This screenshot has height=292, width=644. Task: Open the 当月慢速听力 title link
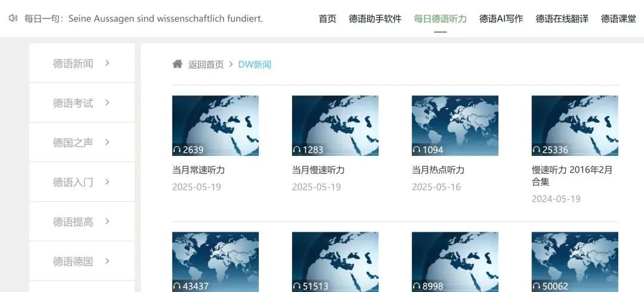[x=318, y=170]
